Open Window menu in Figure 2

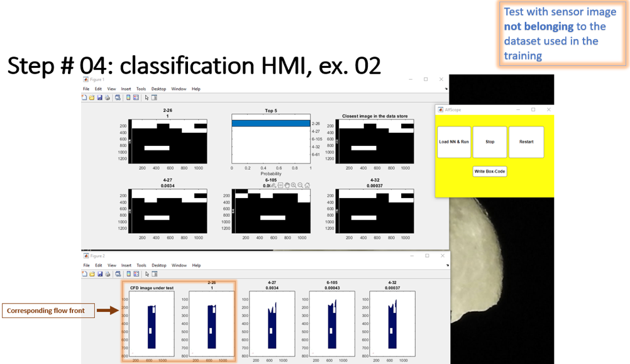pyautogui.click(x=179, y=265)
